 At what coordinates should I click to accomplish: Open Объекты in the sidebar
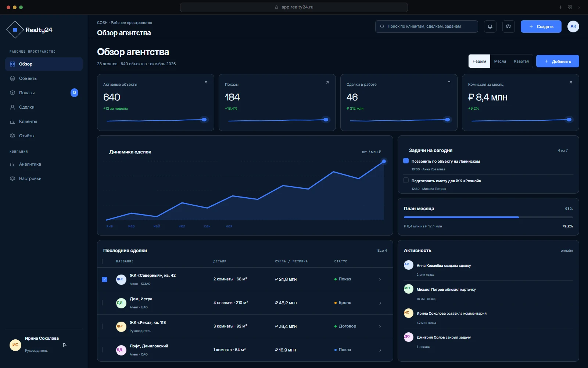pyautogui.click(x=44, y=78)
